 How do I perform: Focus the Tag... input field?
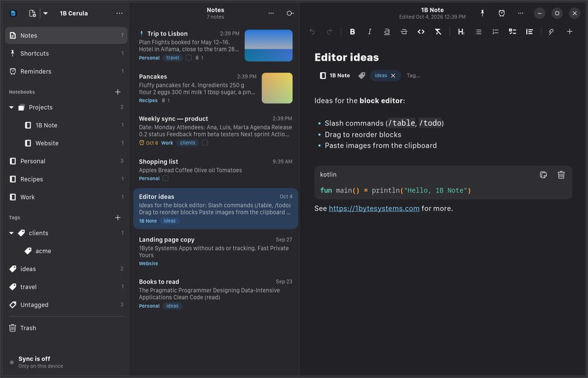(x=413, y=76)
